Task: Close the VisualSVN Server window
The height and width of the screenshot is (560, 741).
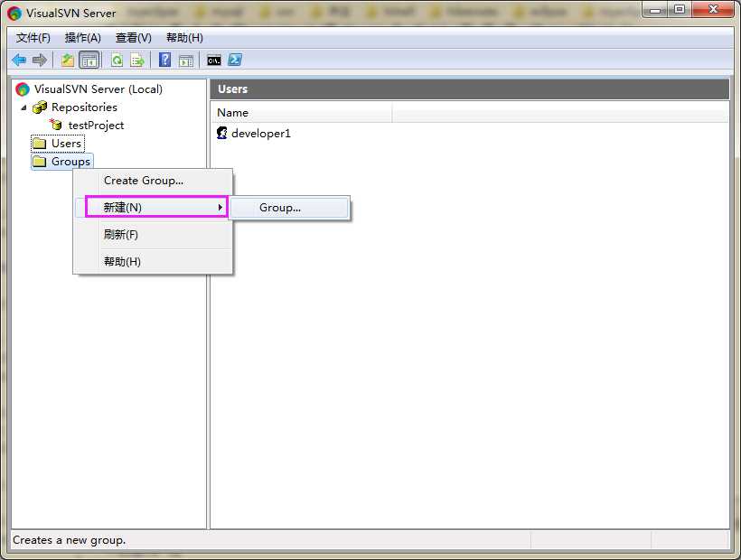Action: tap(713, 10)
